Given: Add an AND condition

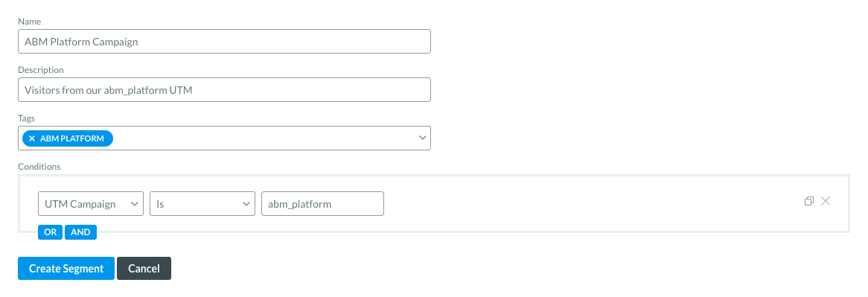Looking at the screenshot, I should (x=81, y=232).
